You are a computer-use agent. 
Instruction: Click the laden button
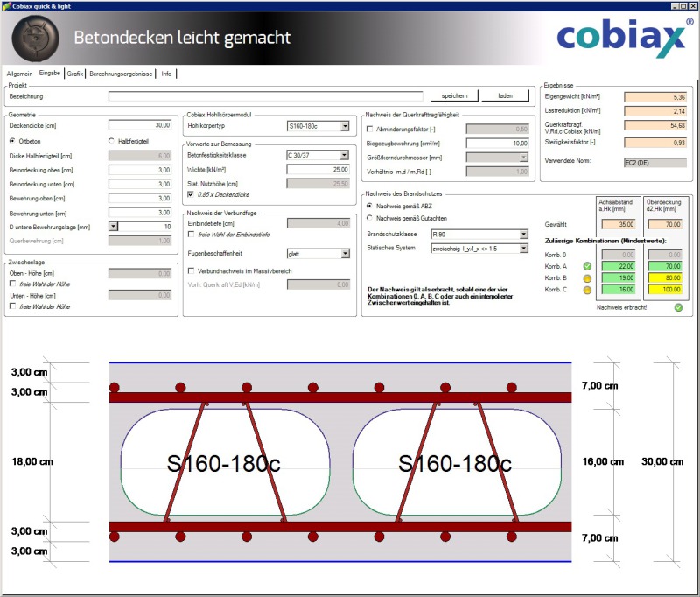point(506,95)
